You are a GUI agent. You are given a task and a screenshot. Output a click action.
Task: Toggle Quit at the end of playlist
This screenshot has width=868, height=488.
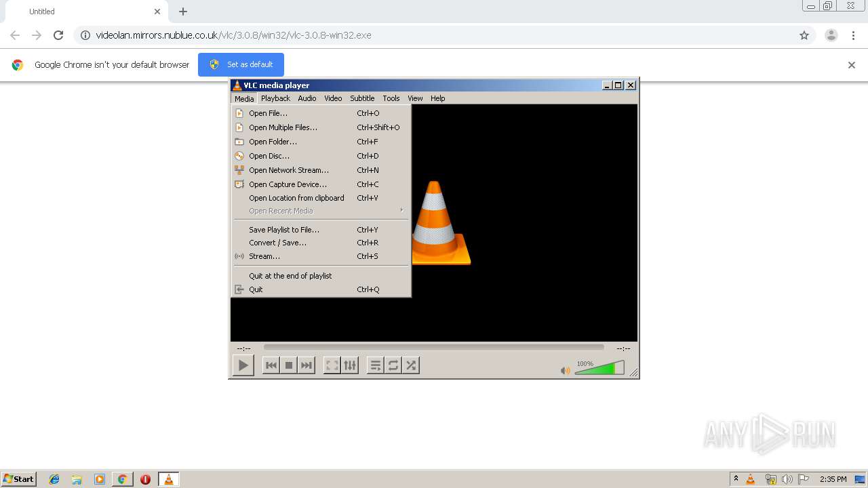click(321, 276)
